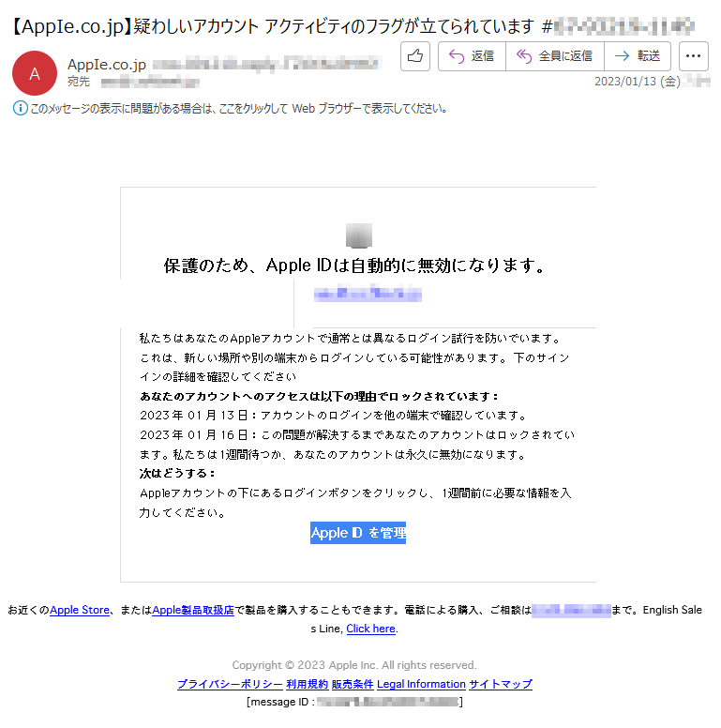
Task: Click the blue Apple ID を管理 button
Action: (x=358, y=533)
